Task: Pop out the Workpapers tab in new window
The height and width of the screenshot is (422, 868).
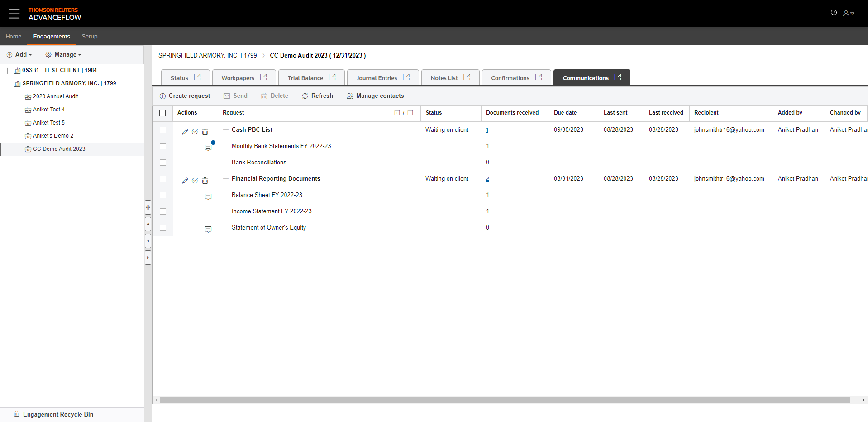Action: (263, 77)
